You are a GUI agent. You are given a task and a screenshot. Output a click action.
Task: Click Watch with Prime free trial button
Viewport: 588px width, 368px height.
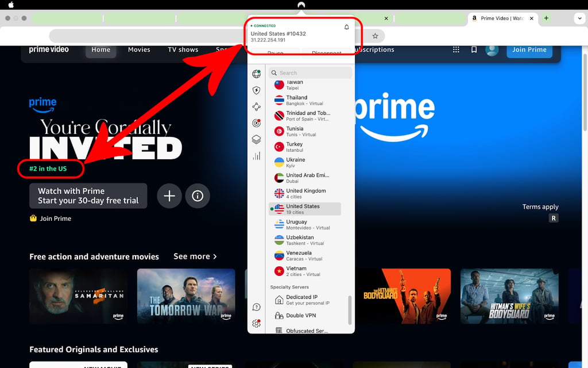tap(88, 195)
